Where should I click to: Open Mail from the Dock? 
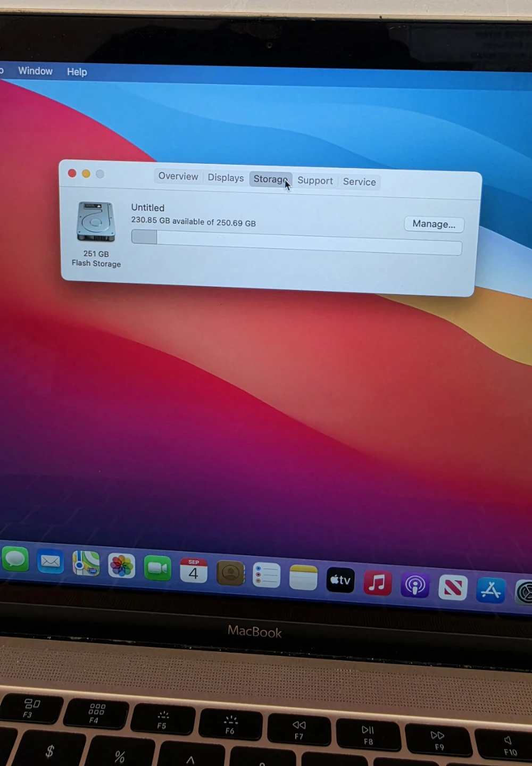click(51, 561)
